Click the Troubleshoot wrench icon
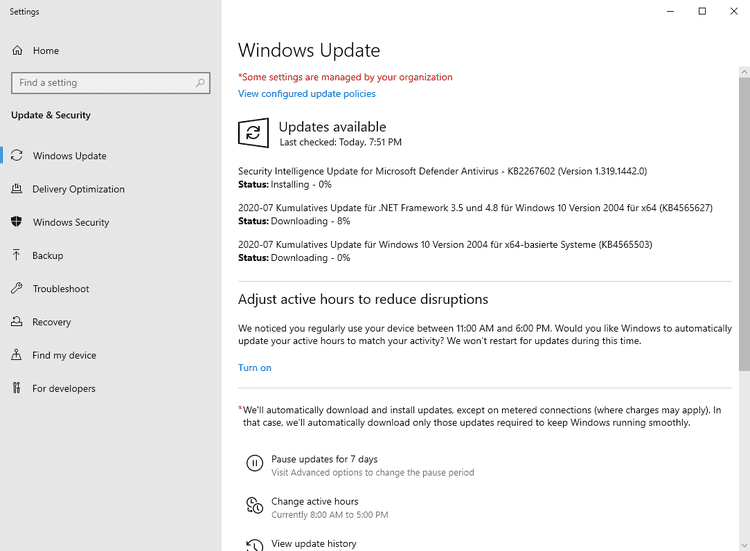This screenshot has height=551, width=750. [17, 288]
